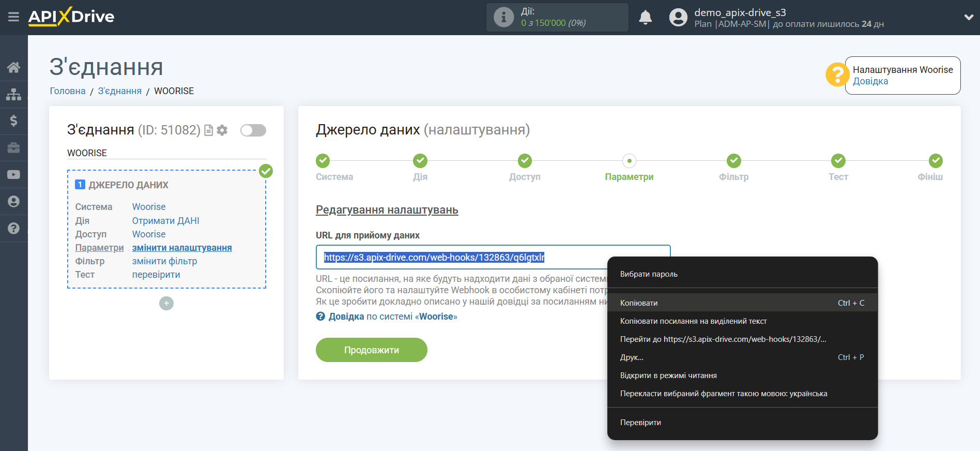The width and height of the screenshot is (980, 451).
Task: Toggle the connection on/off switch
Action: pyautogui.click(x=253, y=130)
